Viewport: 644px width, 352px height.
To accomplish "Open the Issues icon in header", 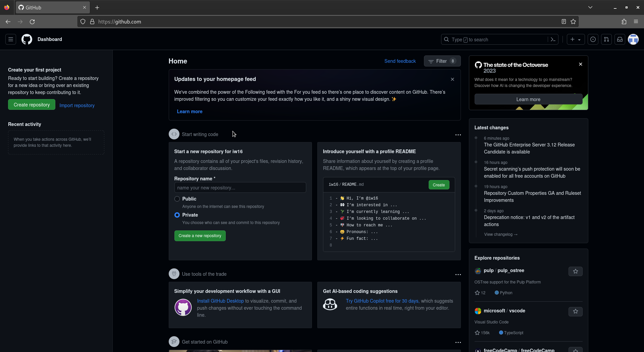I will pyautogui.click(x=593, y=39).
